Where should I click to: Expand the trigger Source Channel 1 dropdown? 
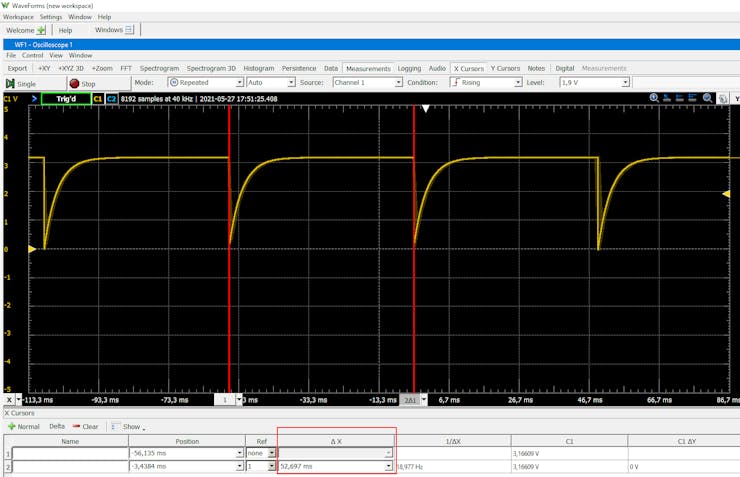[366, 83]
